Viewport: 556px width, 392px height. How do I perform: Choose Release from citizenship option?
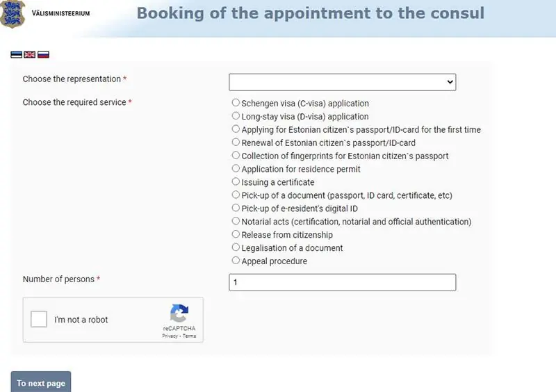click(x=236, y=235)
